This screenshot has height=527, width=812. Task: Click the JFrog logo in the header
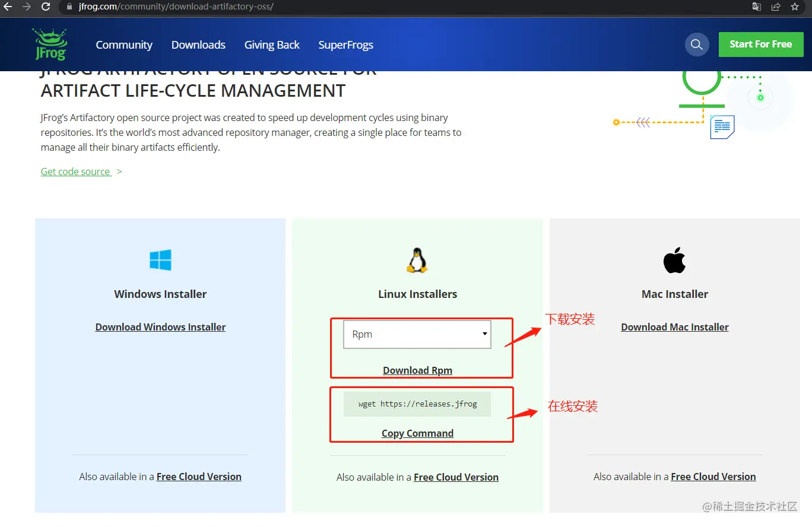[x=50, y=45]
